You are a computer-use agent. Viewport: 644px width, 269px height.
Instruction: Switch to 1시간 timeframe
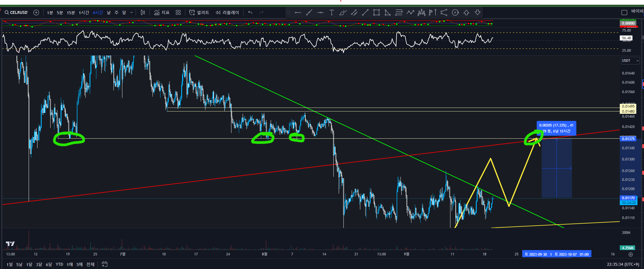click(x=84, y=12)
